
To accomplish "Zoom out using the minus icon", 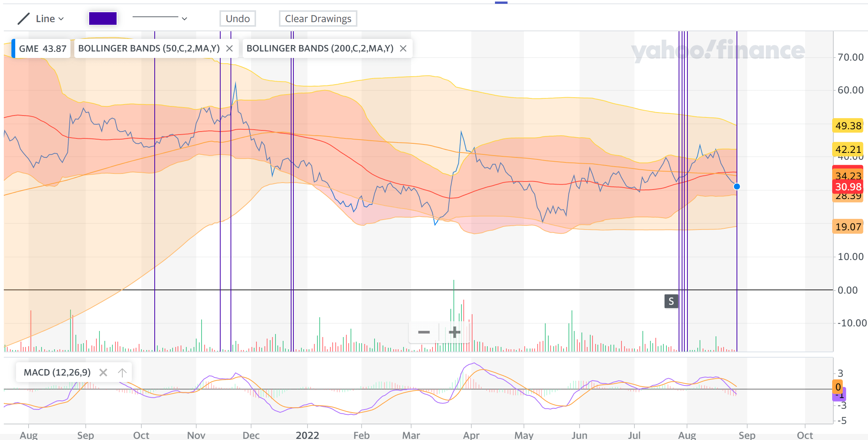I will coord(424,332).
